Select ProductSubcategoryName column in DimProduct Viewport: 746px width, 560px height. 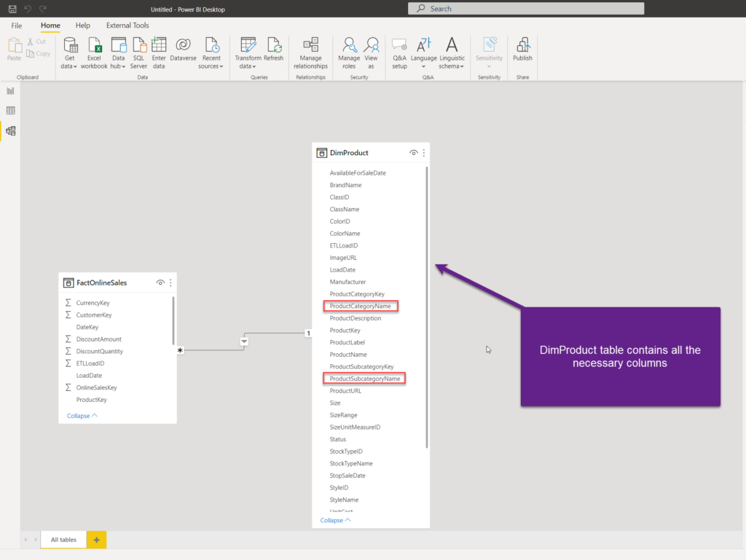[x=365, y=379]
